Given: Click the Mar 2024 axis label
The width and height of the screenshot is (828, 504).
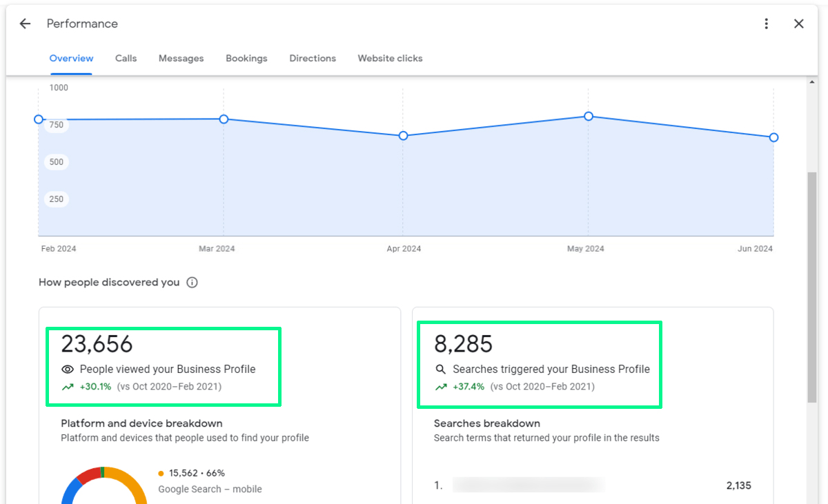Looking at the screenshot, I should click(x=217, y=249).
